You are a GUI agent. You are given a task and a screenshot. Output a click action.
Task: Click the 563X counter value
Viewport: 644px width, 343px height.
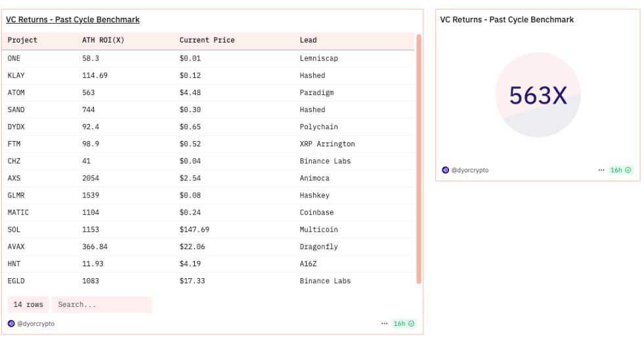click(x=538, y=96)
